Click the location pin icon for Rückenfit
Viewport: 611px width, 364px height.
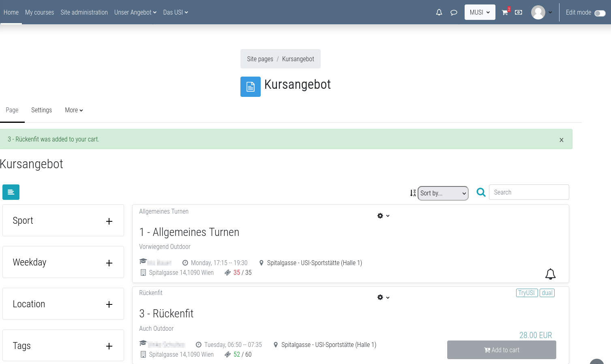click(276, 345)
